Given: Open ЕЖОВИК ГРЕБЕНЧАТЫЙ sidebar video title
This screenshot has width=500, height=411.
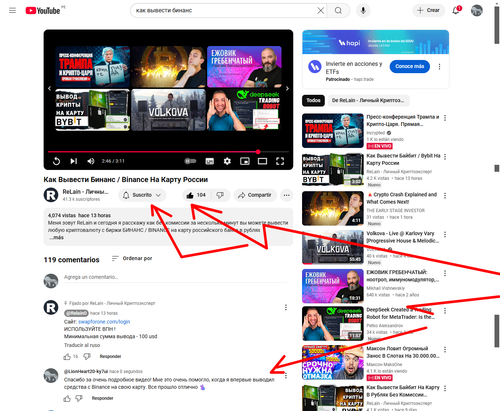Looking at the screenshot, I should coord(403,276).
